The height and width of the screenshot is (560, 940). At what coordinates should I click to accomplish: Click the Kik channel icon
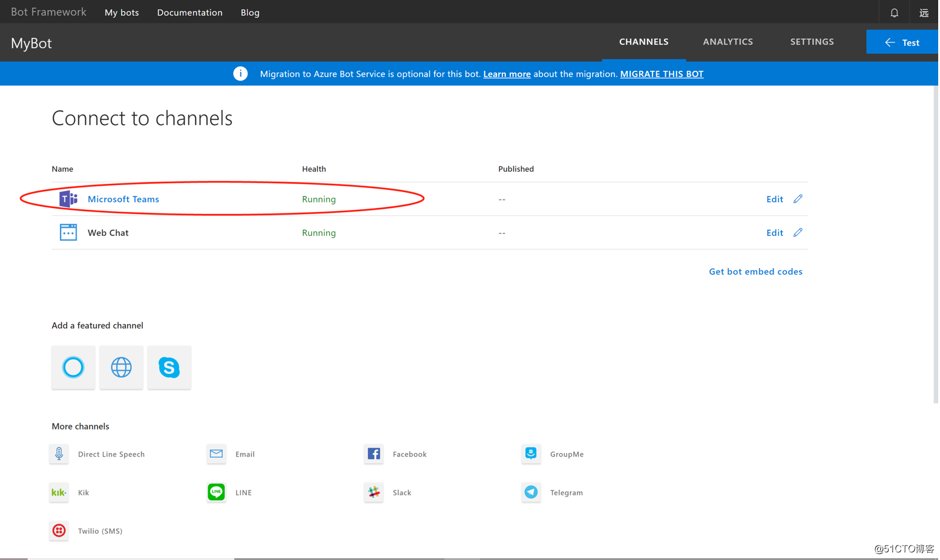(x=59, y=493)
